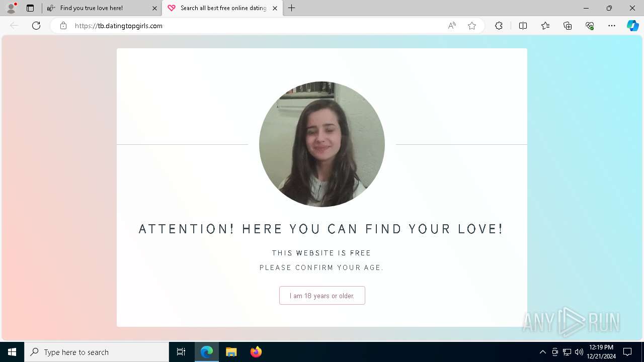This screenshot has height=362, width=644.
Task: Open the network status tray icon
Action: click(567, 352)
